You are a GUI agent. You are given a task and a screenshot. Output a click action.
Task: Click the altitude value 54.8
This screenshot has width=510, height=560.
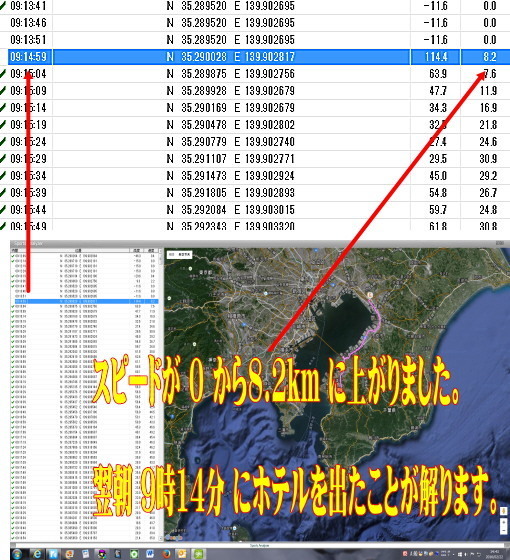tap(438, 192)
